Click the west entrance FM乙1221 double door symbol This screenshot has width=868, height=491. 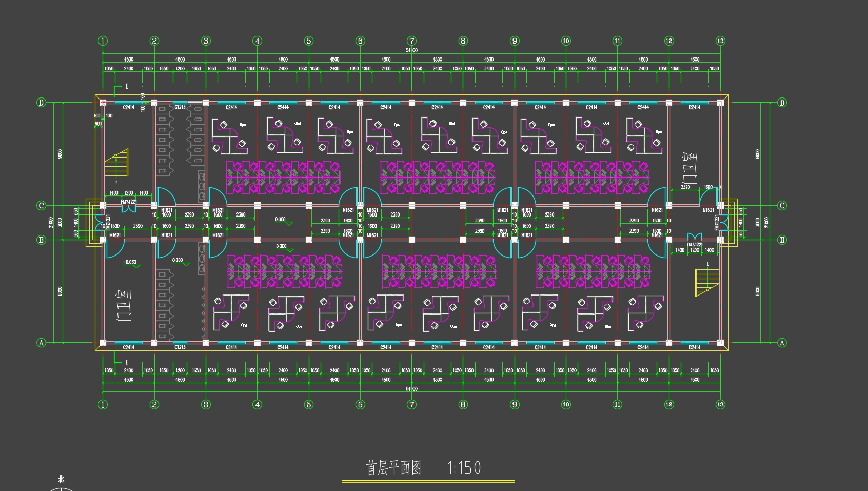(99, 223)
